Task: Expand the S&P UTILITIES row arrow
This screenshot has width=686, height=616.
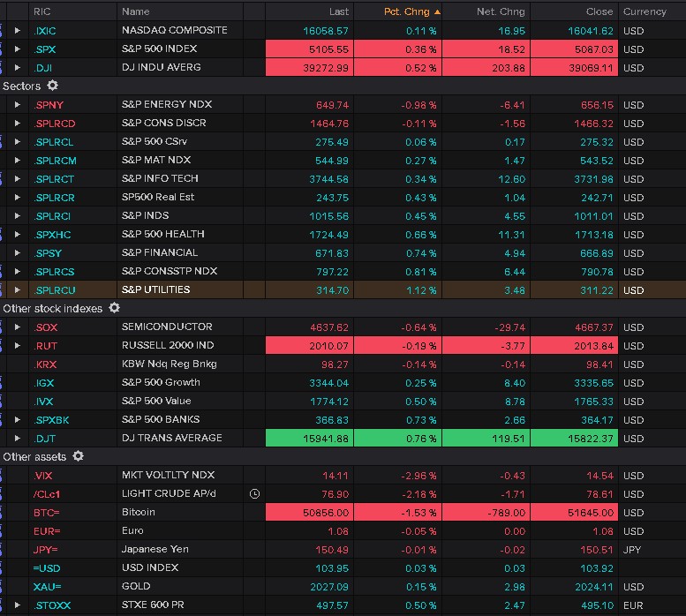Action: [18, 289]
